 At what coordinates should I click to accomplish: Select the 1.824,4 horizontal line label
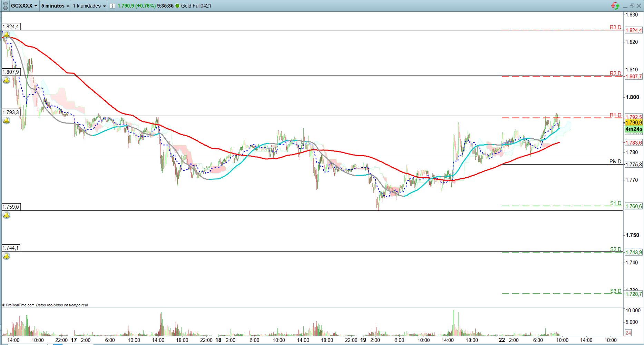coord(11,27)
